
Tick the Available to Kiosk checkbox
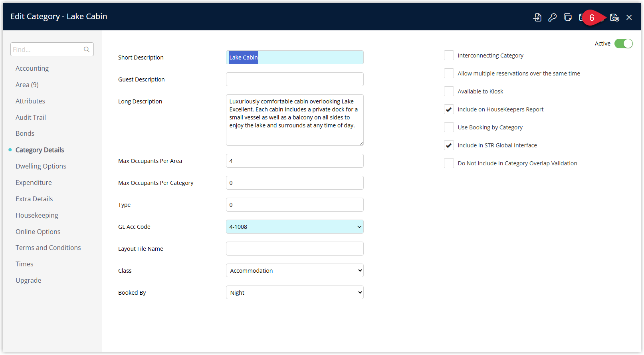pyautogui.click(x=449, y=91)
